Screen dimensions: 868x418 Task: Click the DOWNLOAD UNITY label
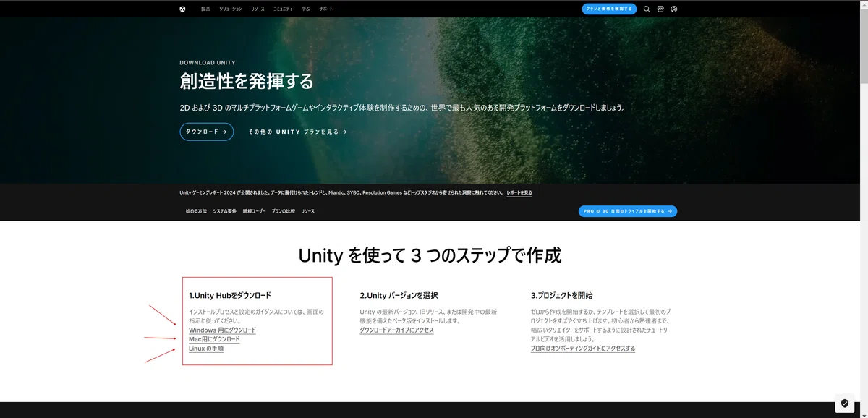pos(208,63)
